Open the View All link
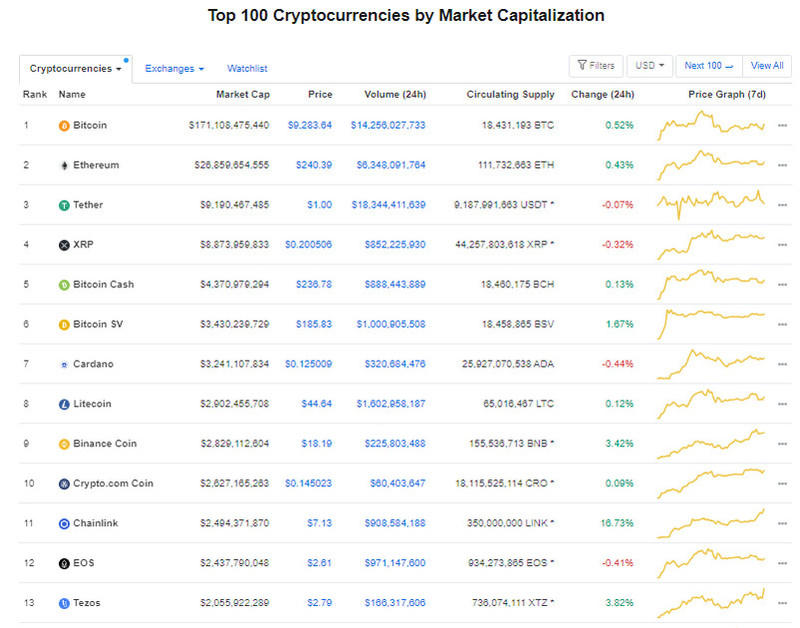Screen dimensions: 800x628 [766, 65]
